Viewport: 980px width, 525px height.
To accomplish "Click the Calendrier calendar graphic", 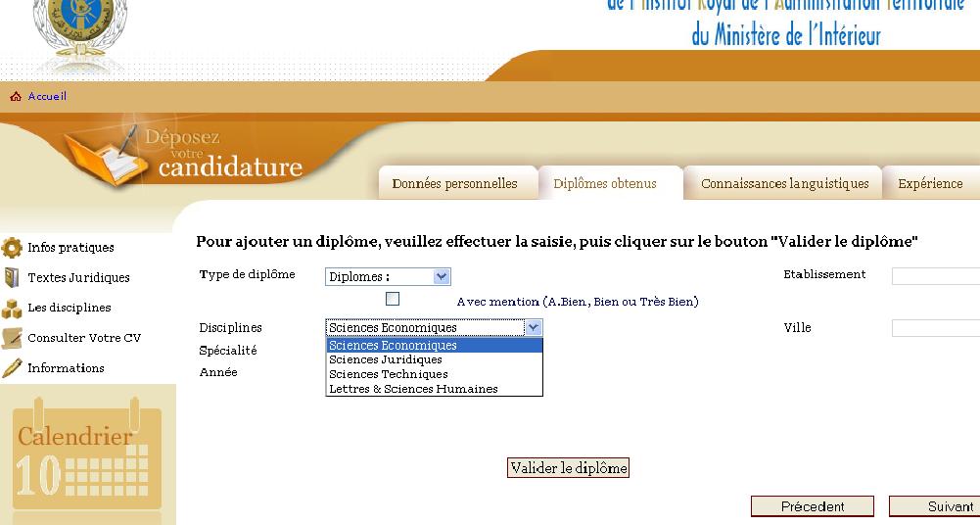I will [87, 455].
